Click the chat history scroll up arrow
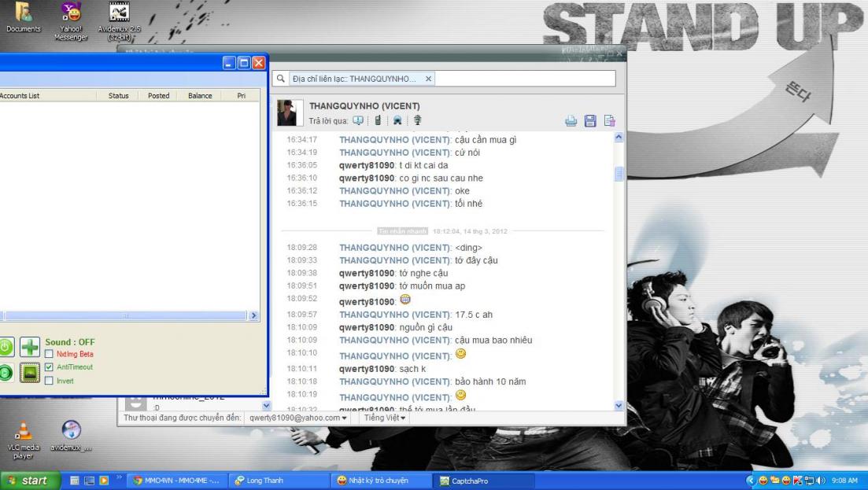Screen dimensions: 868x490 click(619, 137)
